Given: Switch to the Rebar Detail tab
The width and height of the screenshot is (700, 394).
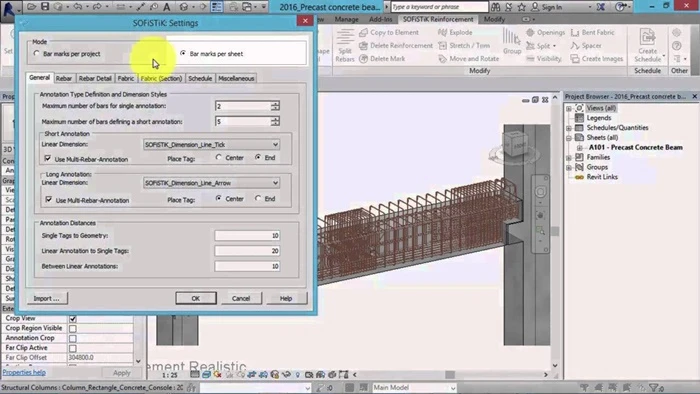Looking at the screenshot, I should 95,79.
